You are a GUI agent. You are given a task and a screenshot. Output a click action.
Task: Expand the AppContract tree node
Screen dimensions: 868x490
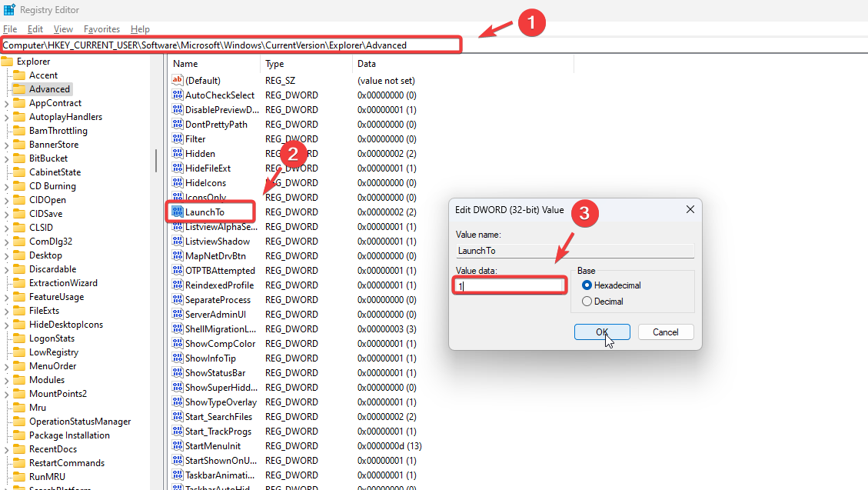click(x=6, y=104)
